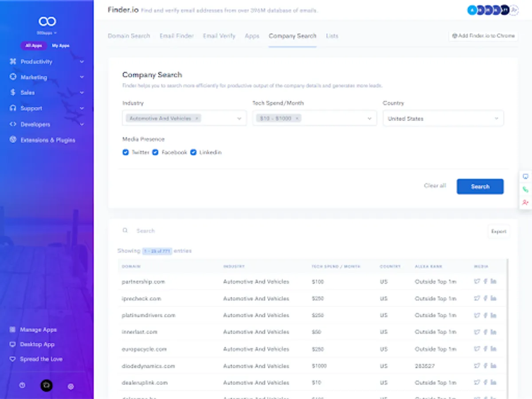
Task: Open the Apps tab
Action: click(252, 36)
